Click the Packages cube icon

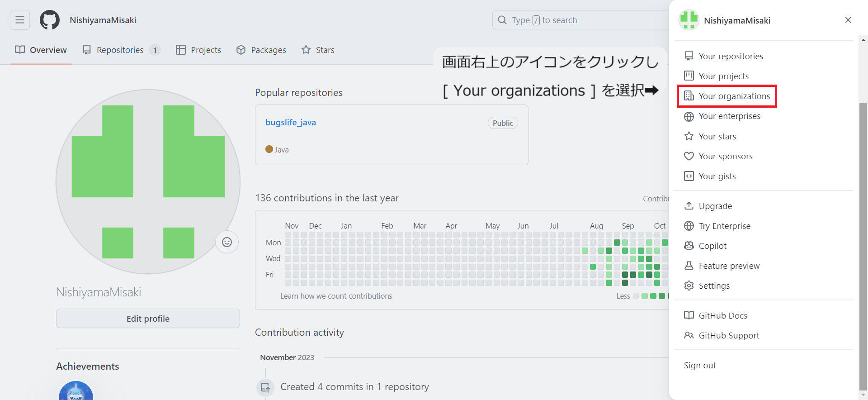tap(241, 50)
